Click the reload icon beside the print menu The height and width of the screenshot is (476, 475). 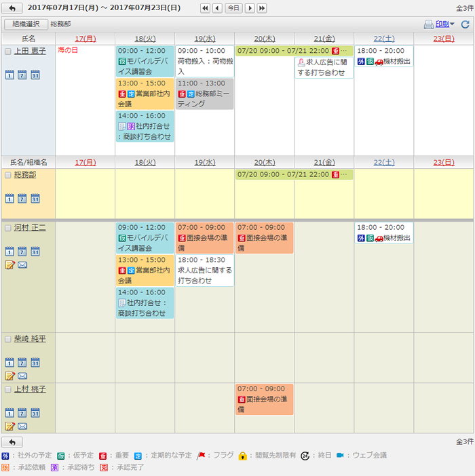click(x=465, y=24)
